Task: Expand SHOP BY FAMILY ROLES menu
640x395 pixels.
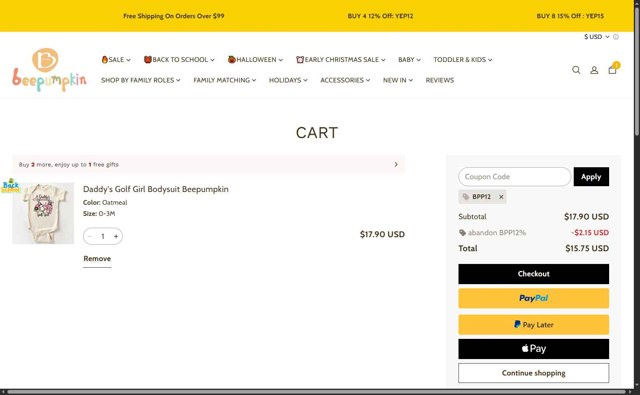Action: click(x=141, y=80)
